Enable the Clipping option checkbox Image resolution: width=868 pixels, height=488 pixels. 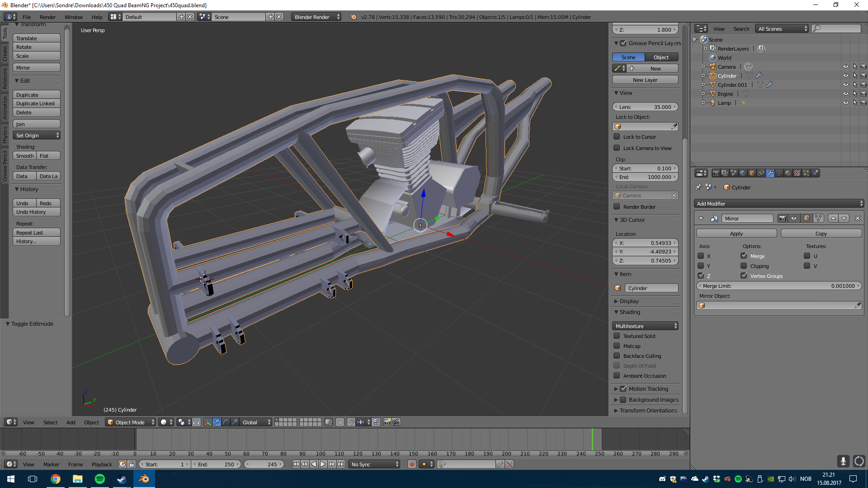pos(744,266)
